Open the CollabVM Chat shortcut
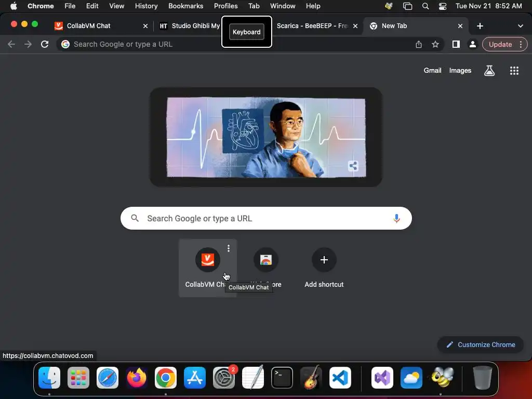The width and height of the screenshot is (532, 399). tap(208, 268)
